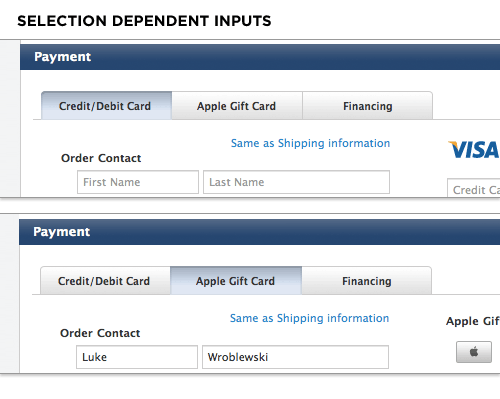Viewport: 500px width, 399px height.
Task: Click active Apple Gift Card tab in bottom panel
Action: (236, 281)
